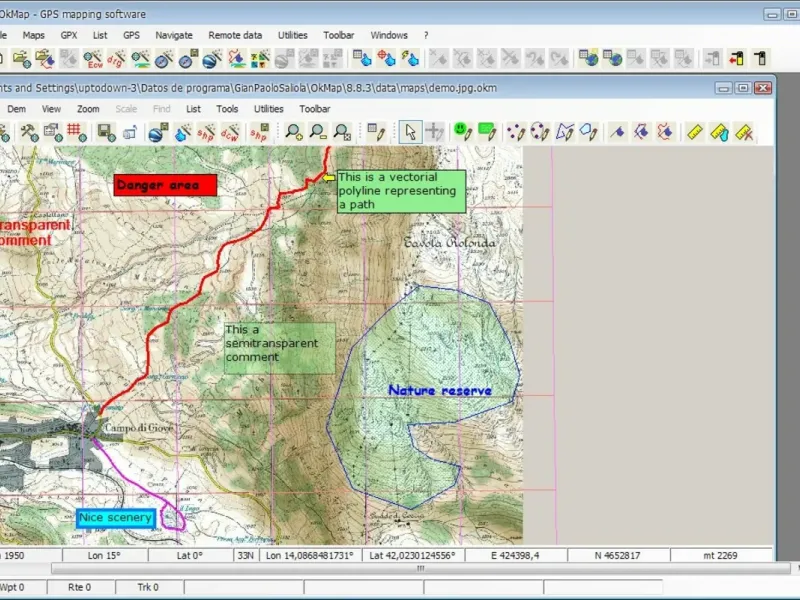Screen dimensions: 800x600
Task: Click the red target with hand icon
Action: tap(386, 59)
